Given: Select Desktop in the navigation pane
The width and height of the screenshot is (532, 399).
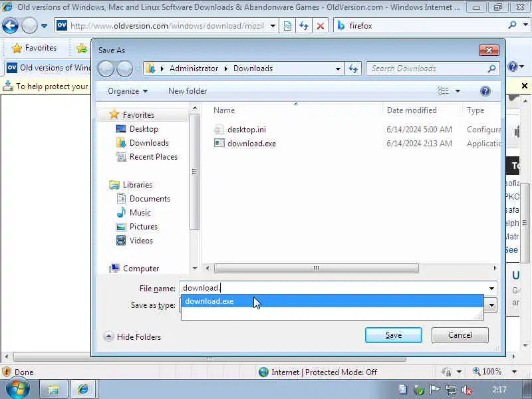Looking at the screenshot, I should [144, 129].
